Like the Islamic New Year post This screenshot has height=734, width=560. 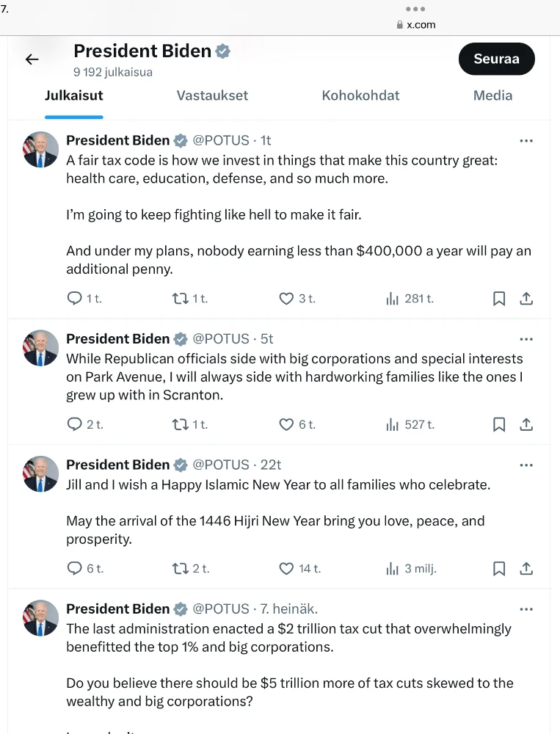click(287, 568)
